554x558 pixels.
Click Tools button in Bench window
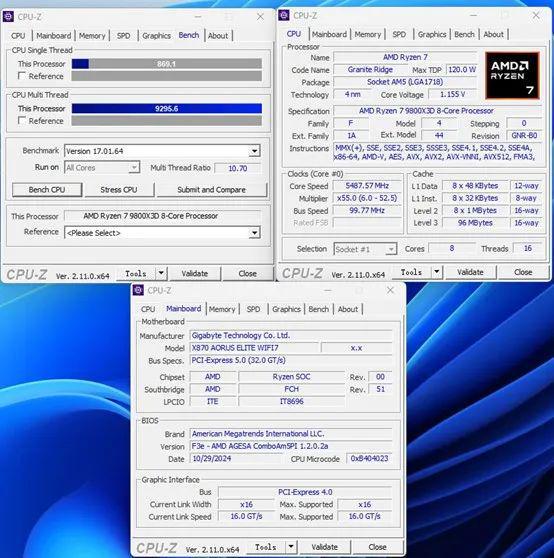coord(136,273)
